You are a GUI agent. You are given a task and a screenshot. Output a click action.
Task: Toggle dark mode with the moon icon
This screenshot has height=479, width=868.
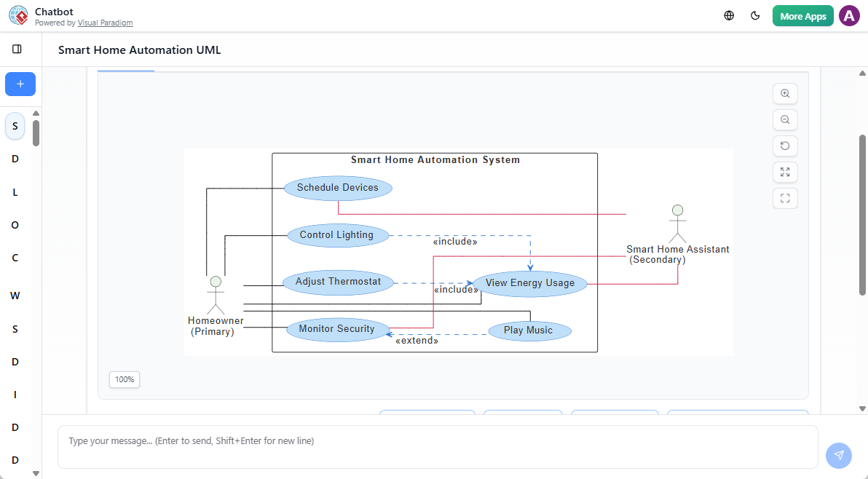755,15
